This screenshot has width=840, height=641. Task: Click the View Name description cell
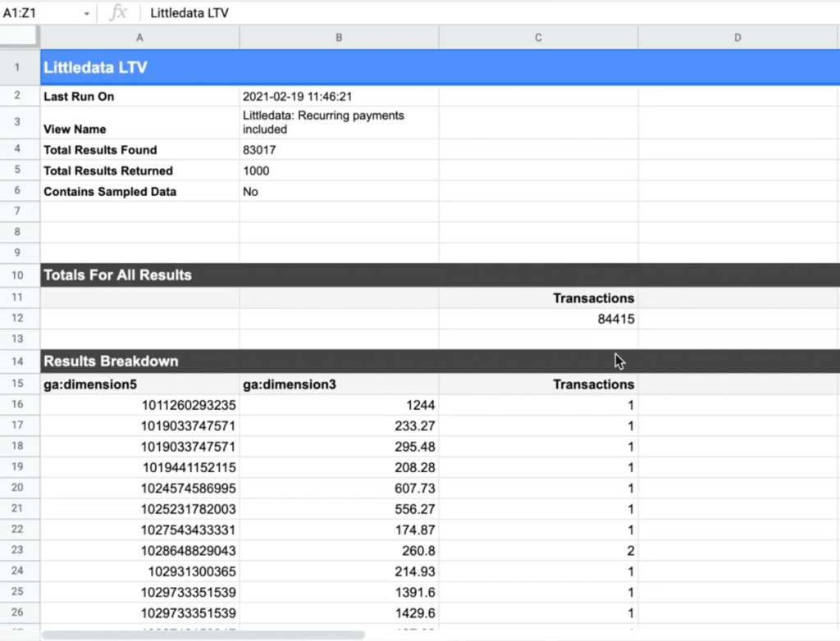(x=338, y=123)
